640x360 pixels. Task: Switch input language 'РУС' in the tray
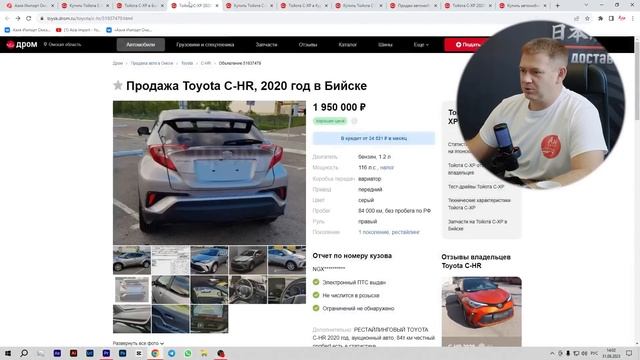coord(594,353)
